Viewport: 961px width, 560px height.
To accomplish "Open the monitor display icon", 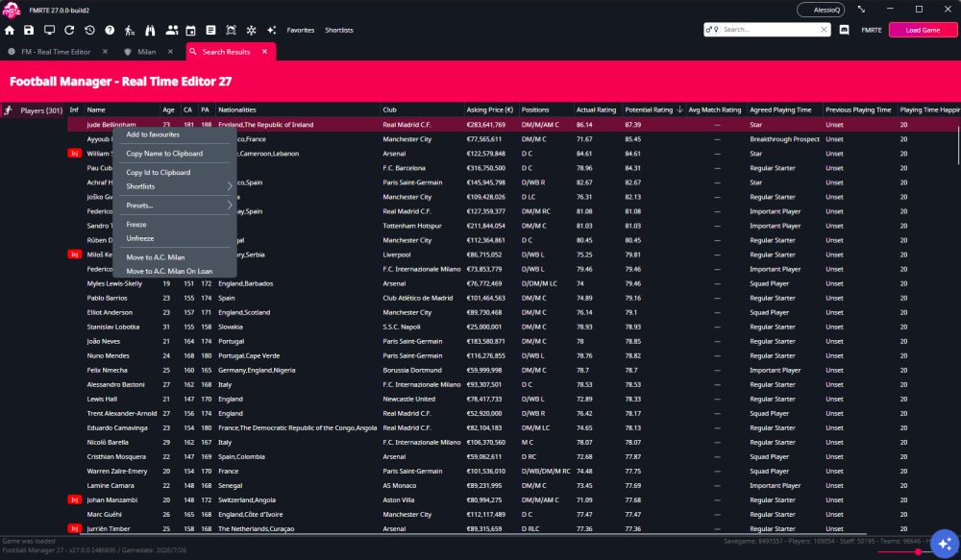I will 50,30.
